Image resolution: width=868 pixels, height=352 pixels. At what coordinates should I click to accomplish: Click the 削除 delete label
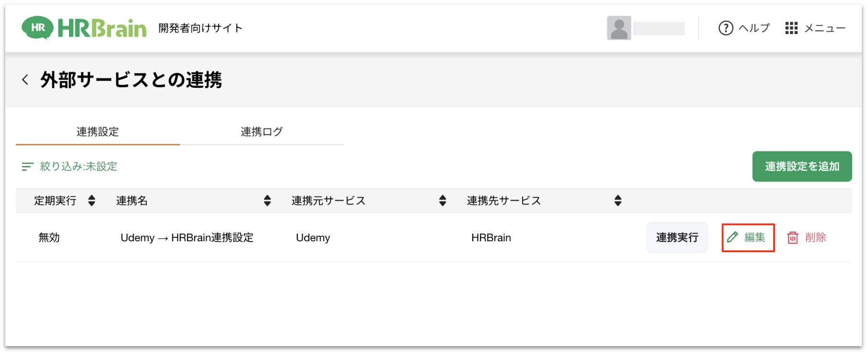coord(815,237)
